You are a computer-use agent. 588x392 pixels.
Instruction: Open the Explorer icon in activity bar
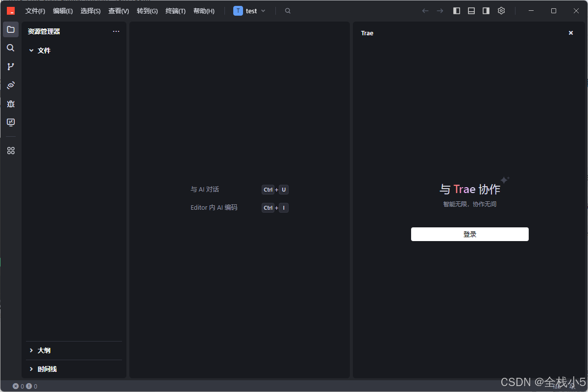point(11,29)
